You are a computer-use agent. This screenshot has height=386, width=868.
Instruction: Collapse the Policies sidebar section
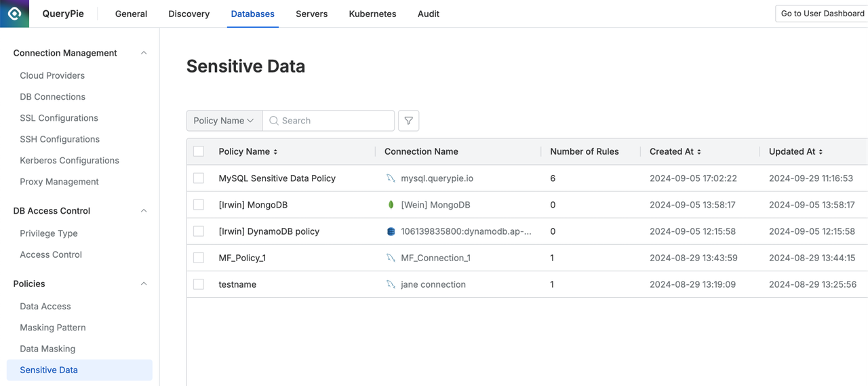(144, 284)
